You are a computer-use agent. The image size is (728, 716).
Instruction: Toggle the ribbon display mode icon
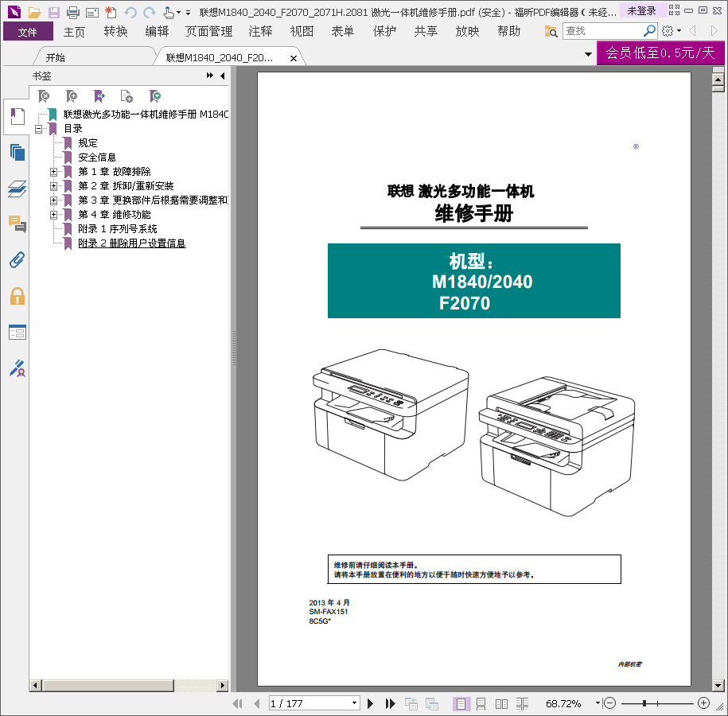pyautogui.click(x=674, y=10)
